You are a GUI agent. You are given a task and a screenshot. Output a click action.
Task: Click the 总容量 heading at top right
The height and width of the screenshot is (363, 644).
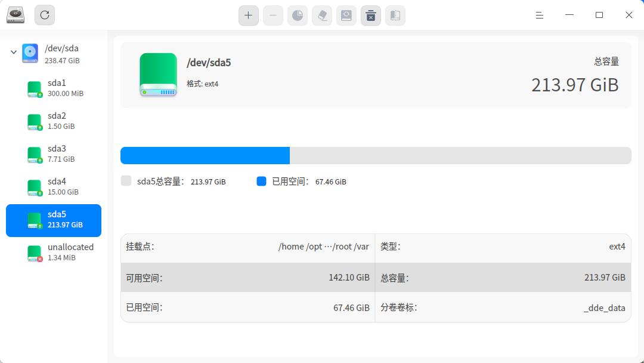(606, 61)
